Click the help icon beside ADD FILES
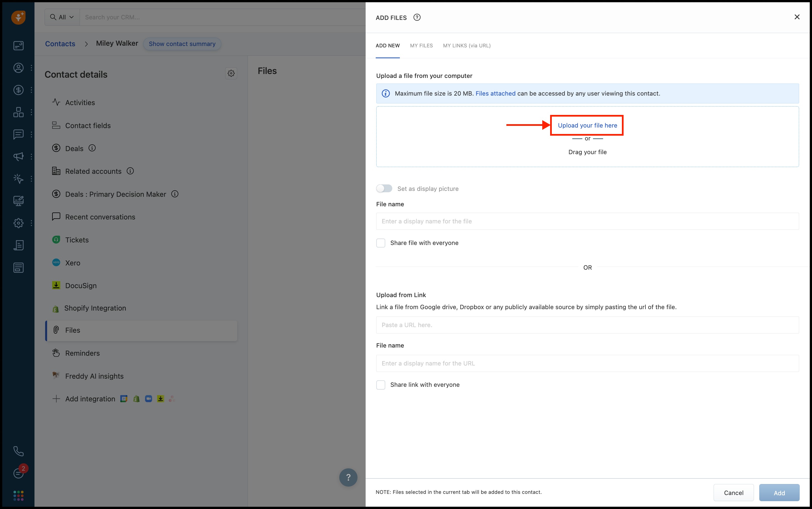This screenshot has height=509, width=812. [417, 17]
